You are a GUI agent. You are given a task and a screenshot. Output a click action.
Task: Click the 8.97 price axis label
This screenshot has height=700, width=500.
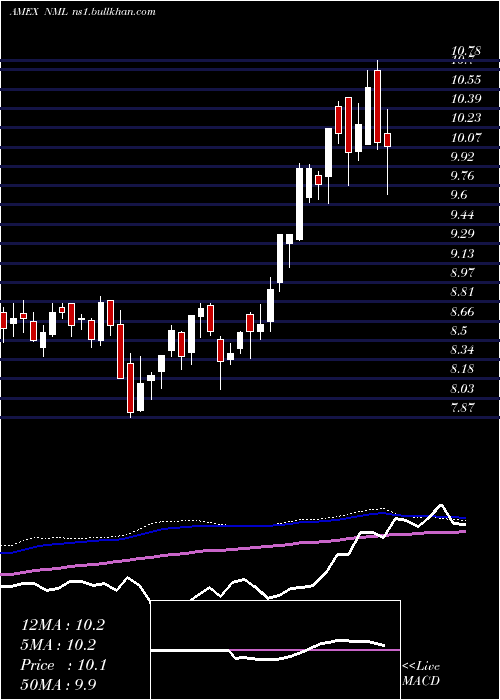(463, 272)
